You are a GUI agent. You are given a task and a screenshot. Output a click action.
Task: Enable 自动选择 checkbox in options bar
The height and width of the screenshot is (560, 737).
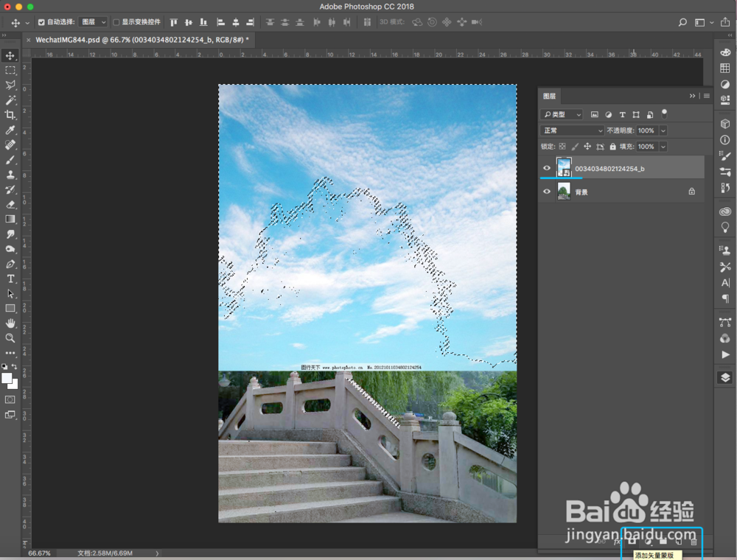click(x=41, y=21)
